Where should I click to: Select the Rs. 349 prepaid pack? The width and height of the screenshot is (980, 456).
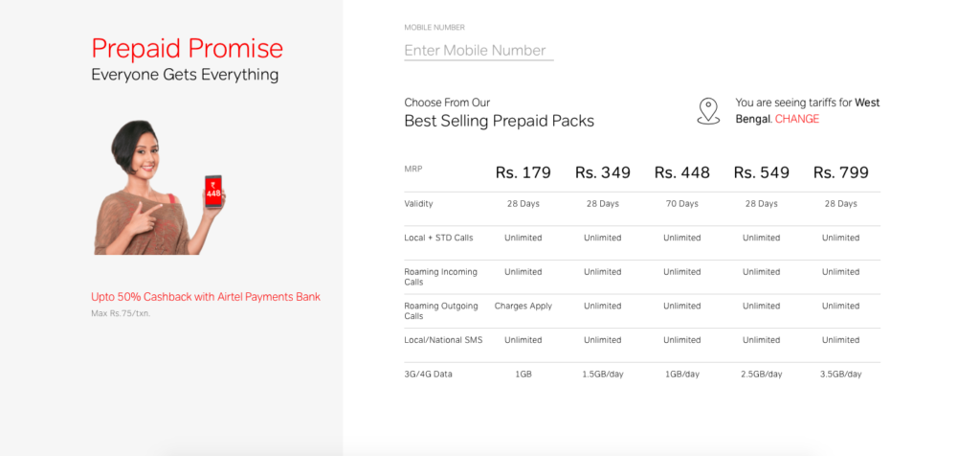click(x=603, y=172)
